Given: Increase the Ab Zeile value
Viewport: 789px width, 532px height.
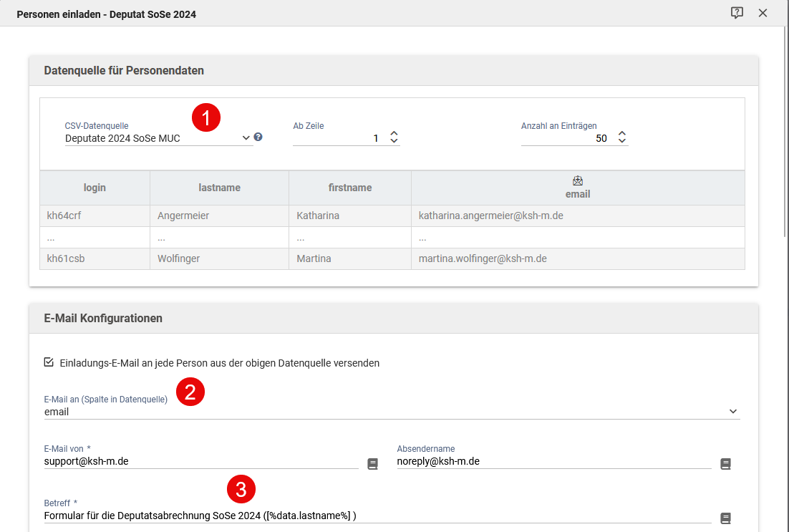Looking at the screenshot, I should pyautogui.click(x=394, y=133).
